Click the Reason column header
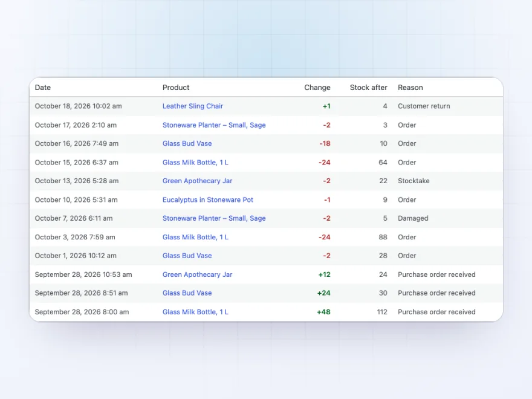 click(410, 88)
